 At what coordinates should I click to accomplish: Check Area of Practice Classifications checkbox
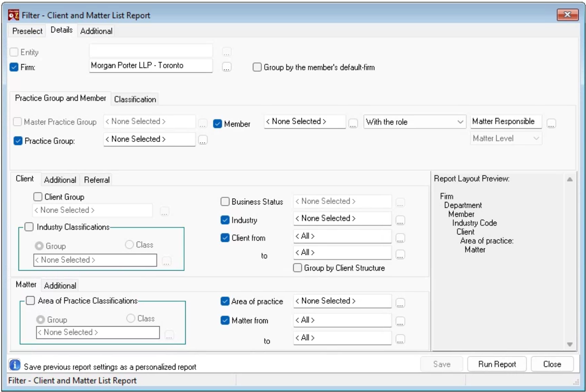point(30,301)
